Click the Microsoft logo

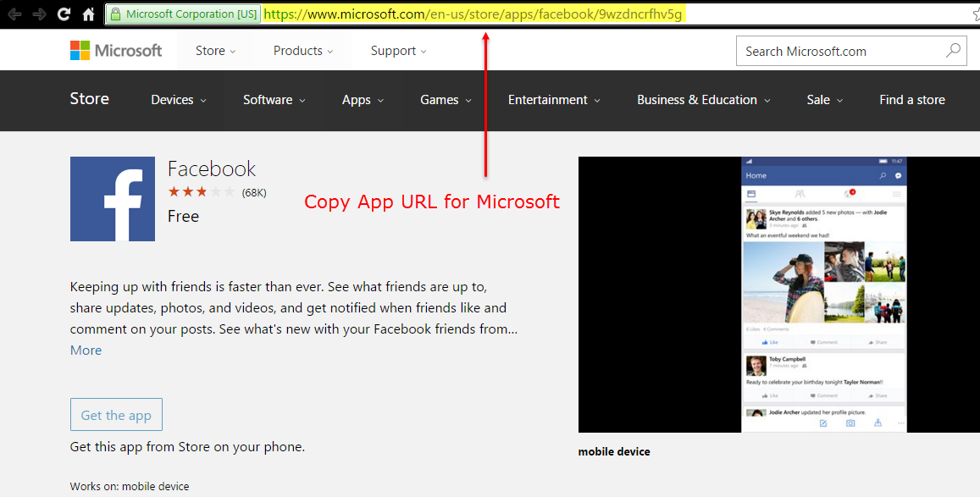(116, 51)
